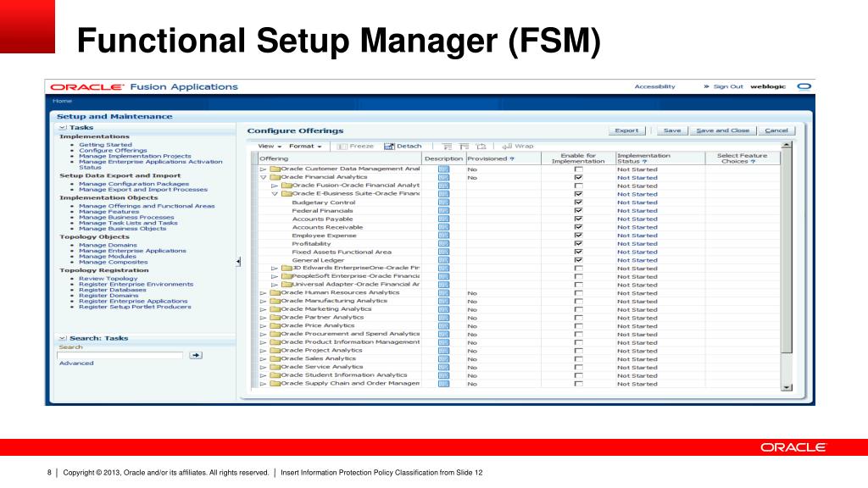Open Advanced search link
The image size is (868, 488).
(76, 363)
